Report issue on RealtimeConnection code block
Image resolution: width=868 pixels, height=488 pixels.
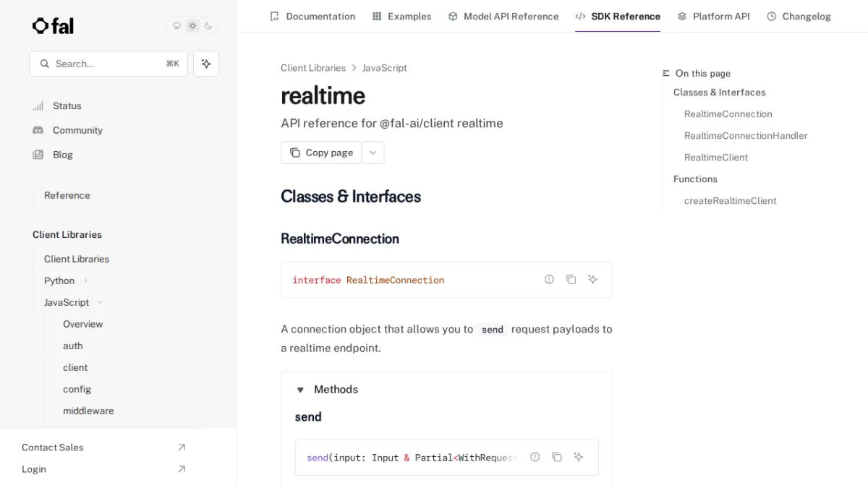point(550,279)
